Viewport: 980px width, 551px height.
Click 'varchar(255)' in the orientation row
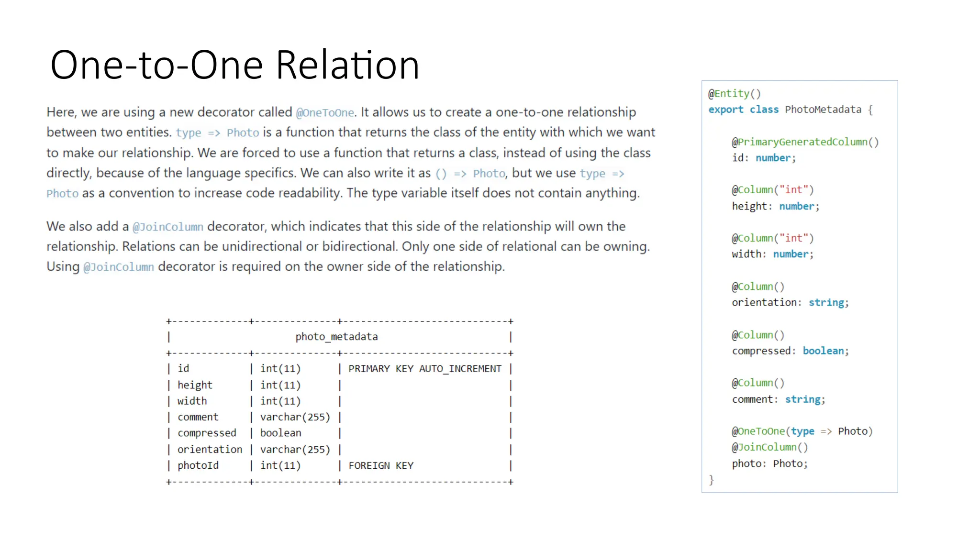[295, 450]
